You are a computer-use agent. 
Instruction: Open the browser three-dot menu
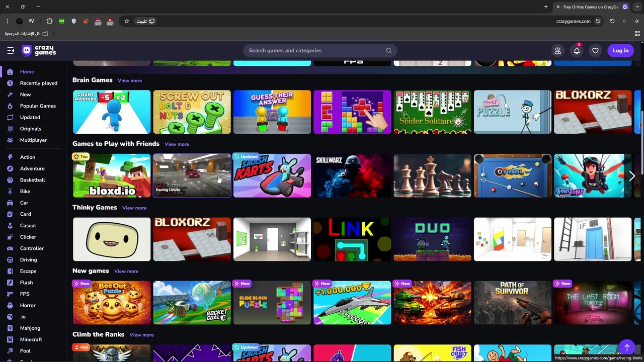tap(7, 21)
